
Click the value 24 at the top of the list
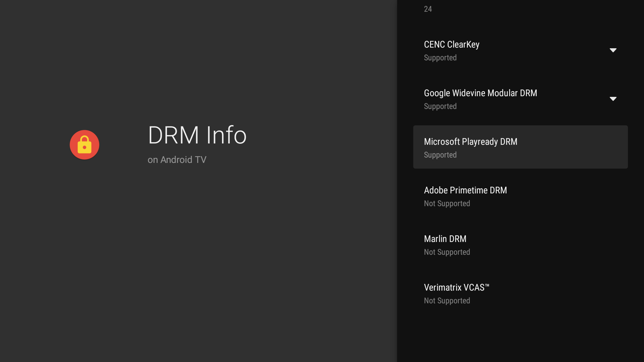428,9
